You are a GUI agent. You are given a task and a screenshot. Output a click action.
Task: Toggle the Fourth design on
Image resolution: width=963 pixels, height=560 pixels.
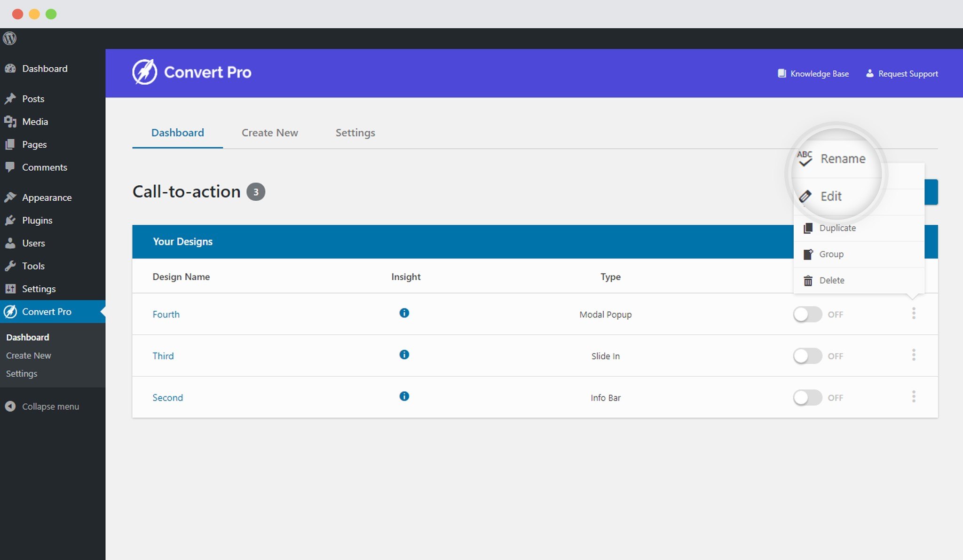[807, 315]
